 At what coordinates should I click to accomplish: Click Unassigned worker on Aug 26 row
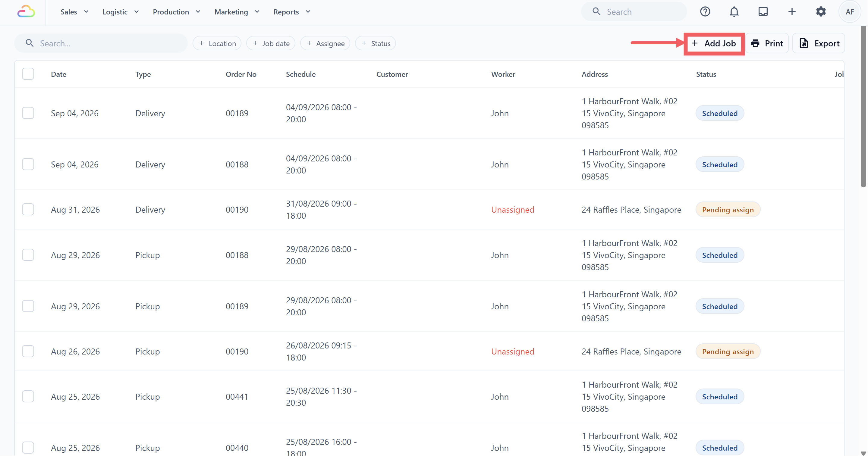(x=512, y=351)
